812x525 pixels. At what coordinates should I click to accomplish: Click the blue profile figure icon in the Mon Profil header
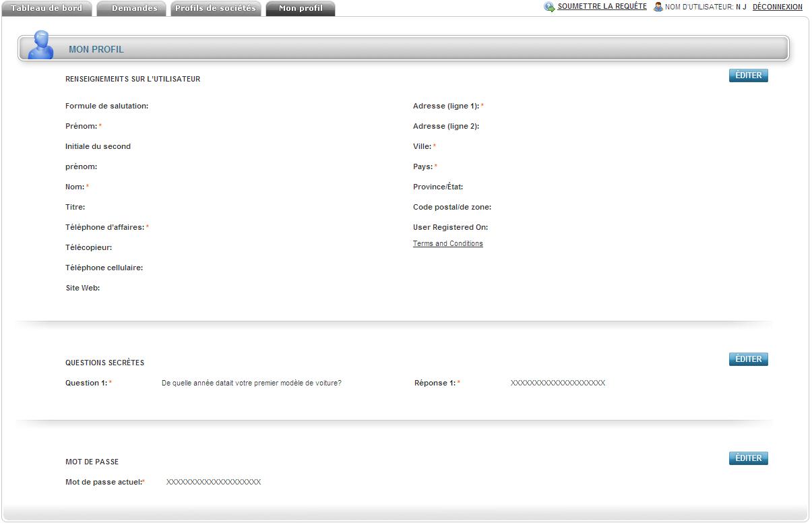(42, 45)
